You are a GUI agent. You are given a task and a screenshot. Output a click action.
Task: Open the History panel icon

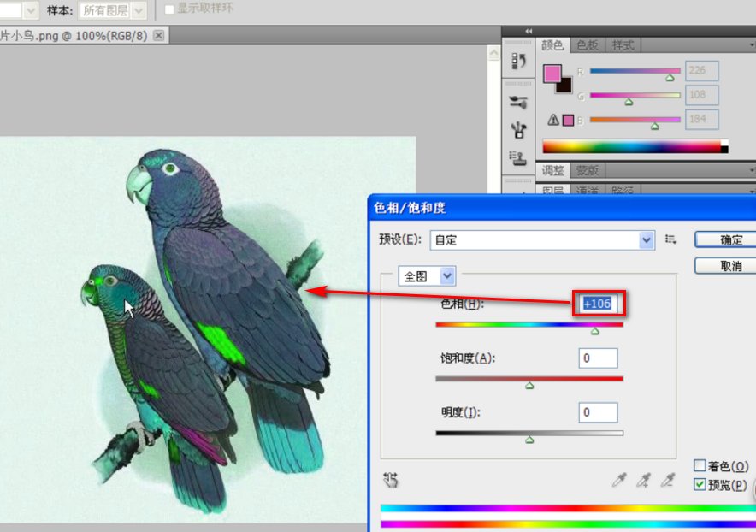tap(518, 61)
